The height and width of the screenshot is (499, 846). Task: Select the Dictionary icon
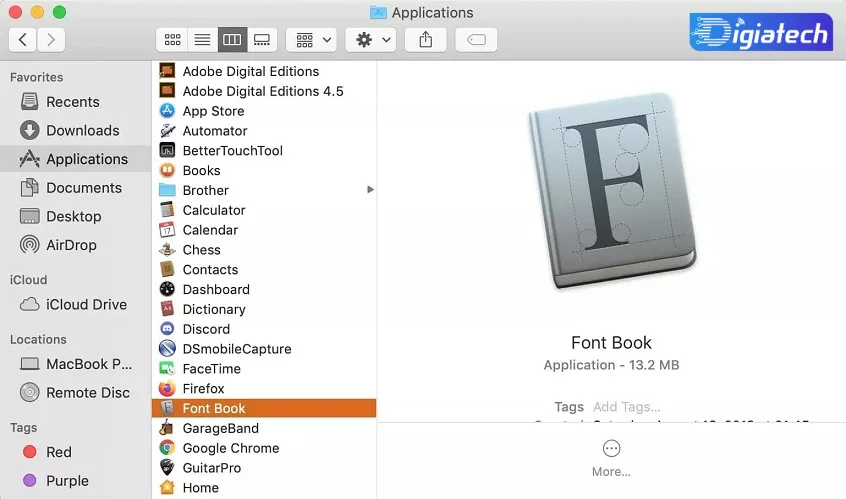(167, 309)
